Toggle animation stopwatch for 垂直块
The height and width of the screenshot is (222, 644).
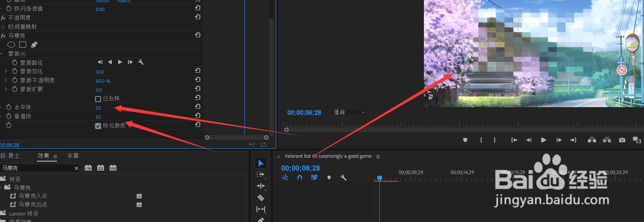click(9, 116)
